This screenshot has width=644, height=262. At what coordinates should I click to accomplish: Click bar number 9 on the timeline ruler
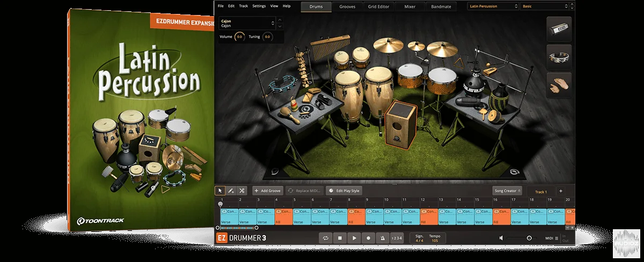(368, 200)
